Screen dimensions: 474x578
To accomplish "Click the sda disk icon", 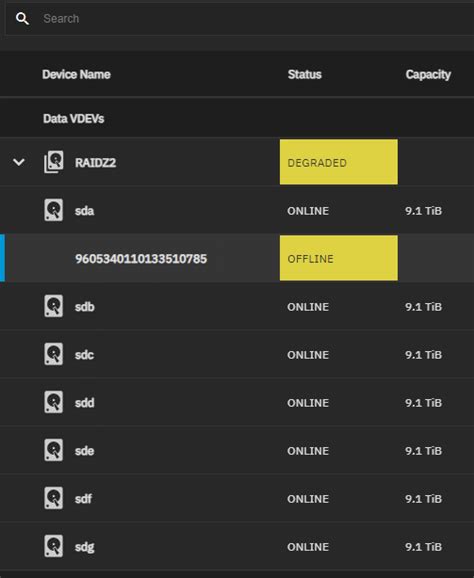I will point(54,210).
